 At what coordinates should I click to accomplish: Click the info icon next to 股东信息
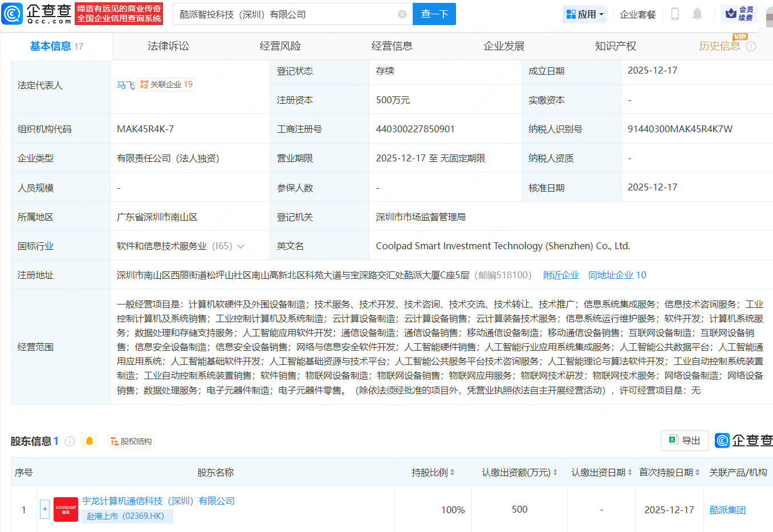click(x=70, y=441)
